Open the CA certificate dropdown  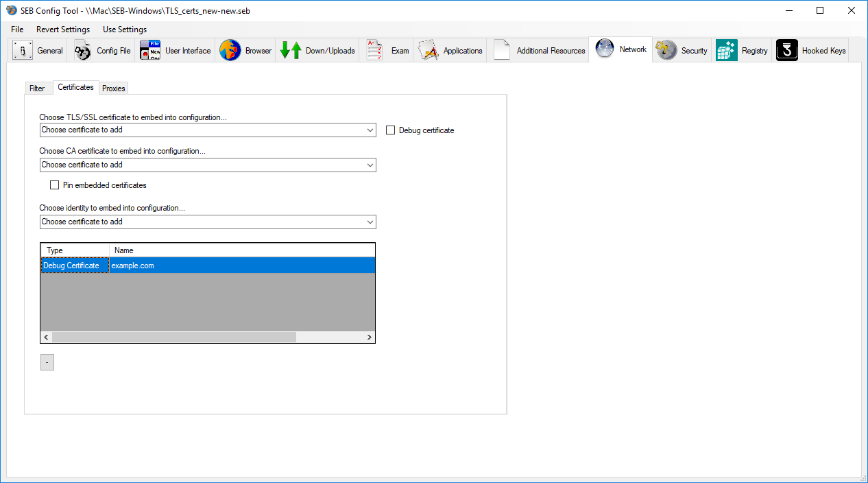pos(208,165)
